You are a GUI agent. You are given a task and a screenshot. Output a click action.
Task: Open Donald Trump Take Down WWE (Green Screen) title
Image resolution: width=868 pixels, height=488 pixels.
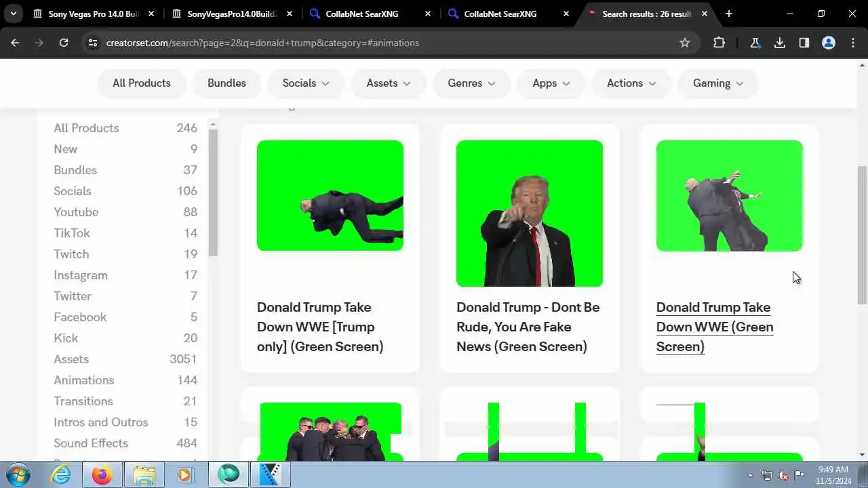[x=715, y=327]
